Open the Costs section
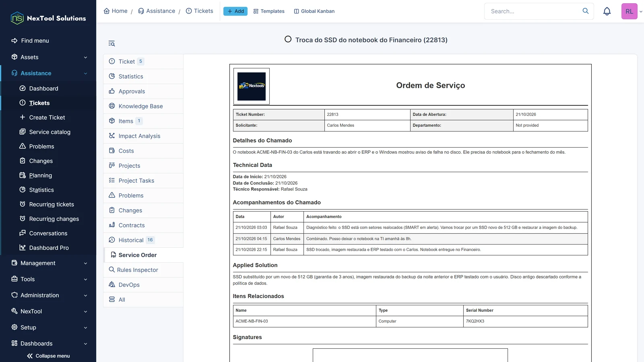The width and height of the screenshot is (644, 362). pyautogui.click(x=143, y=151)
